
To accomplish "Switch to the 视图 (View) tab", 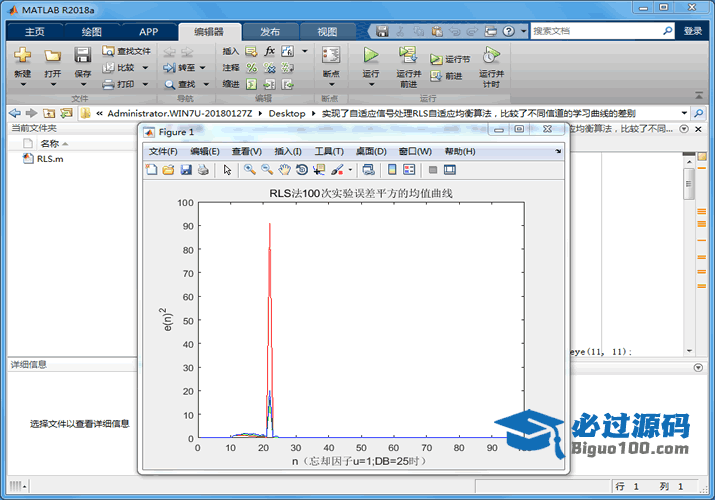I will click(327, 31).
